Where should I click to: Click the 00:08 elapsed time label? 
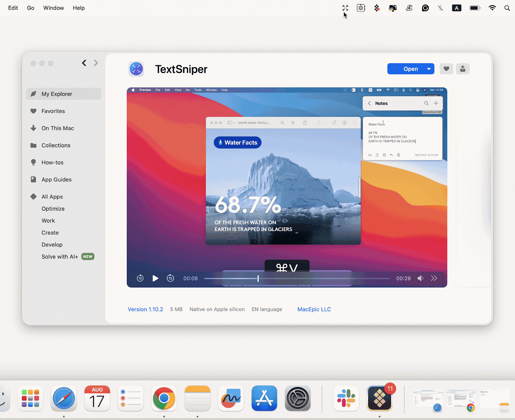191,278
